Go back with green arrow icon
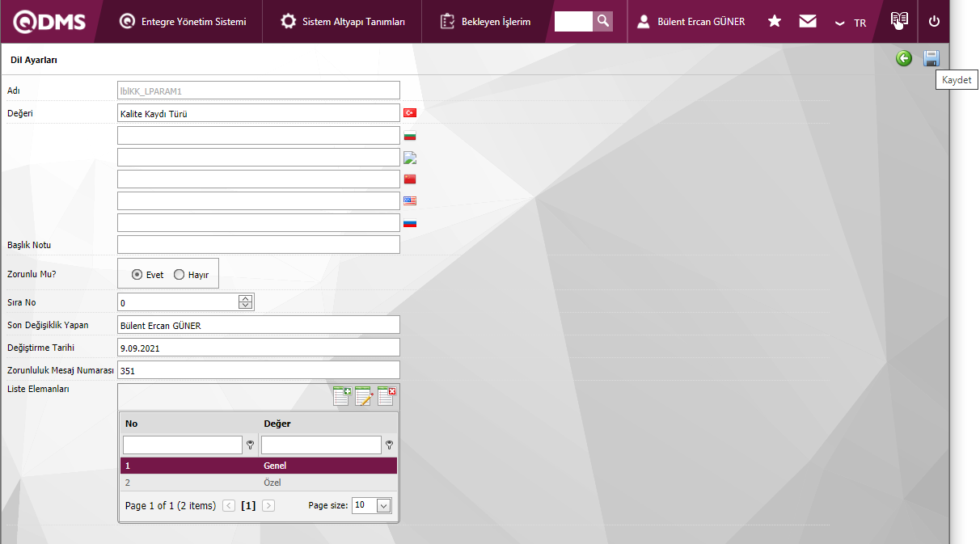The width and height of the screenshot is (980, 544). pyautogui.click(x=904, y=58)
